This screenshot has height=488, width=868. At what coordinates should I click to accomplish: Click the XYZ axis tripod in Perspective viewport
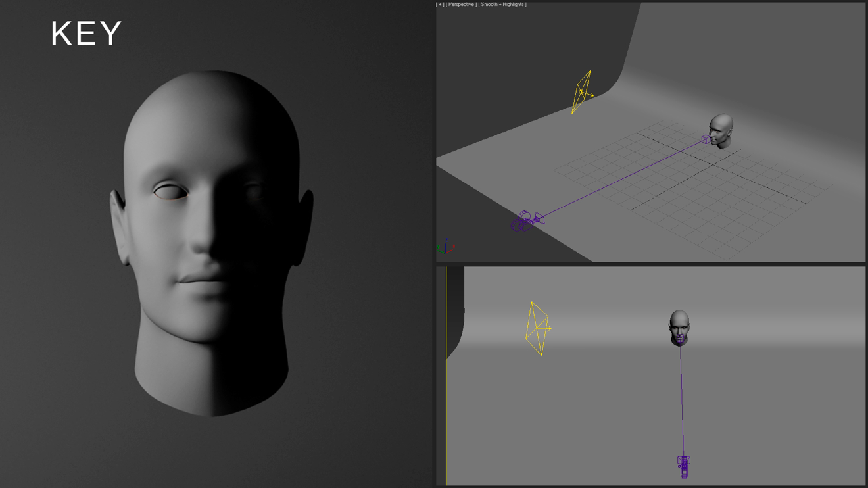pyautogui.click(x=446, y=247)
